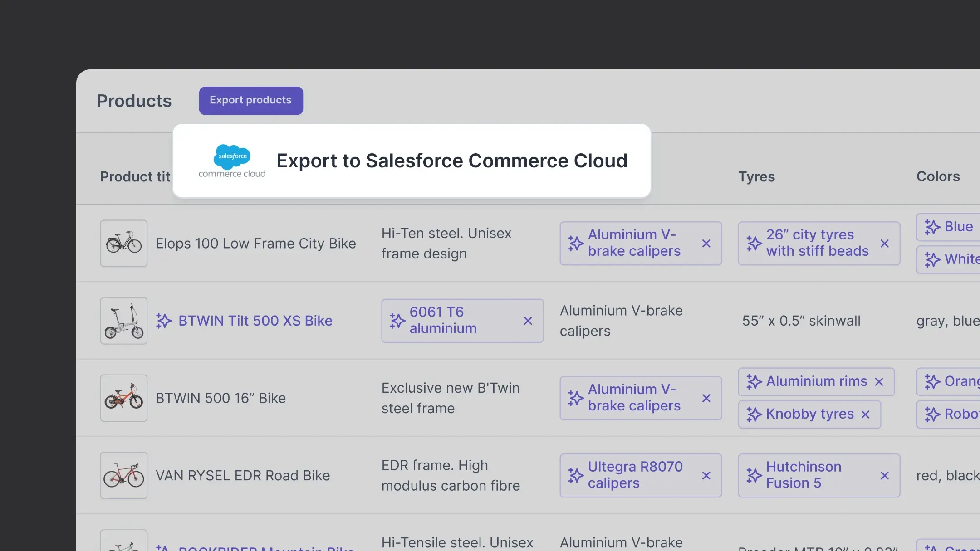Open the VAN RYSEL road bike thumbnail
Image resolution: width=980 pixels, height=551 pixels.
click(x=123, y=476)
